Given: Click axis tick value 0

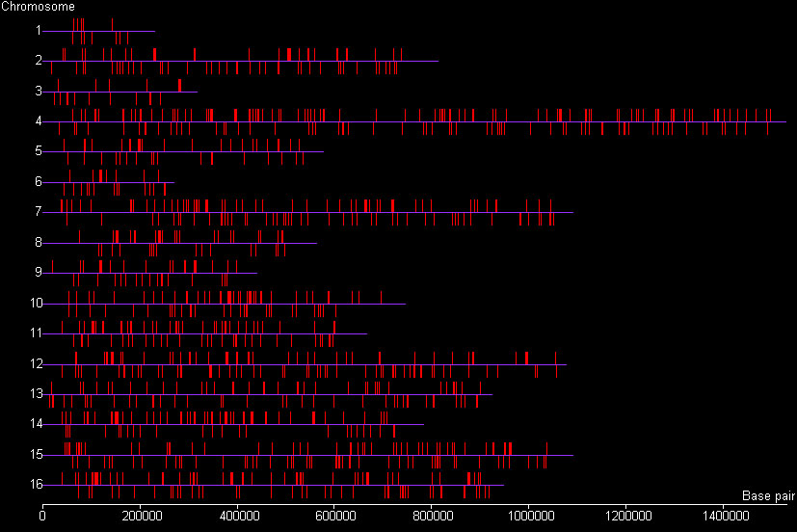Looking at the screenshot, I should click(42, 517).
